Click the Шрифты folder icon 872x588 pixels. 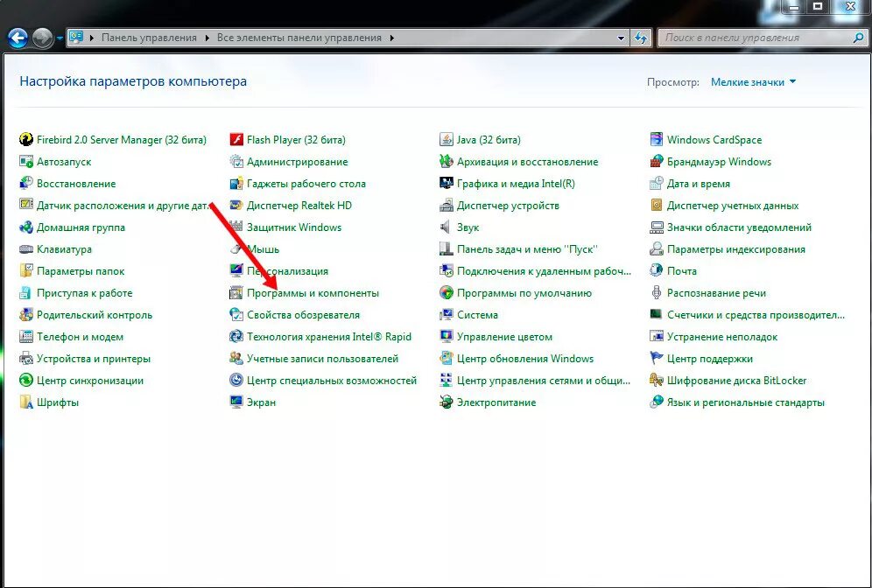tap(26, 402)
